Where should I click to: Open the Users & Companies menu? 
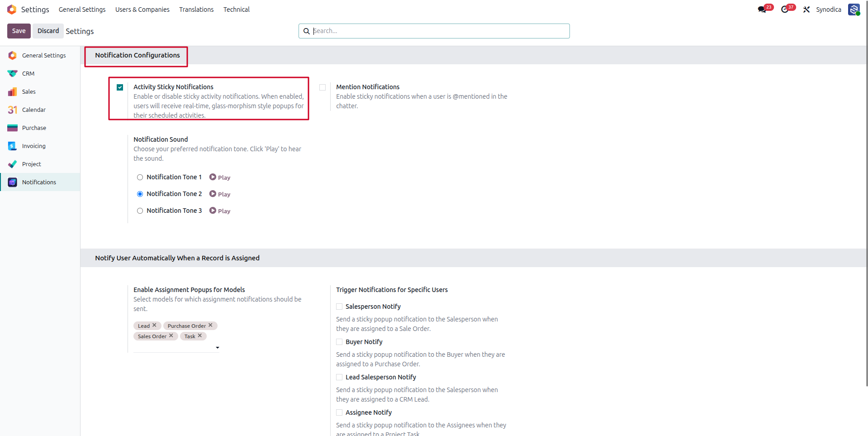tap(142, 10)
